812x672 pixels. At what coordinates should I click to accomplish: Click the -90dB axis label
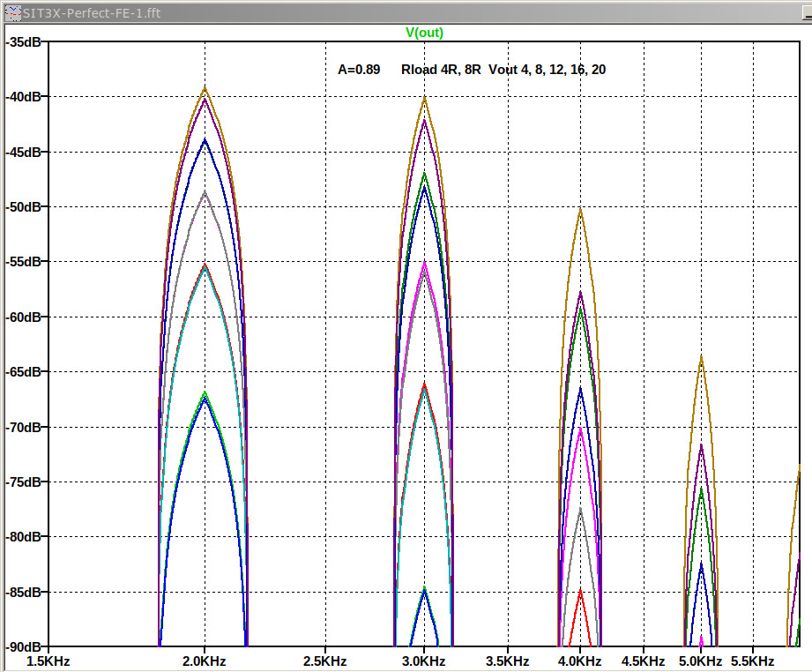tap(23, 647)
